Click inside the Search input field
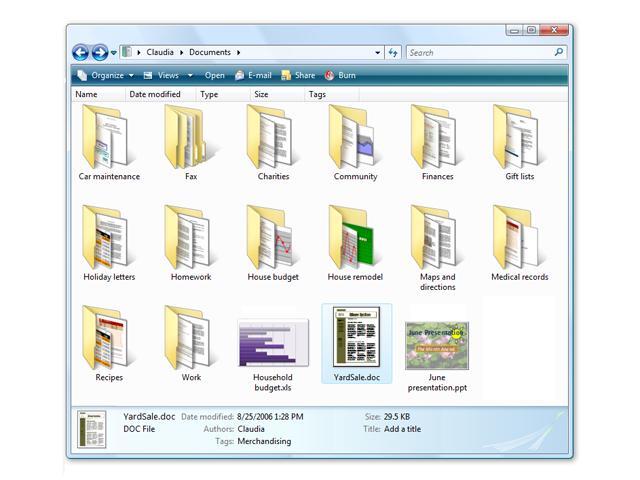The image size is (640, 480). coord(478,52)
